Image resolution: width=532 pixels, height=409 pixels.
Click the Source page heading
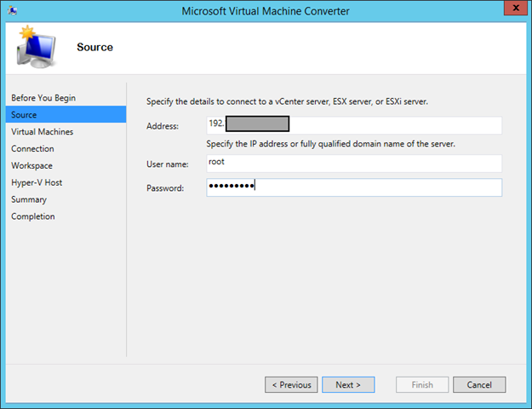(x=94, y=47)
